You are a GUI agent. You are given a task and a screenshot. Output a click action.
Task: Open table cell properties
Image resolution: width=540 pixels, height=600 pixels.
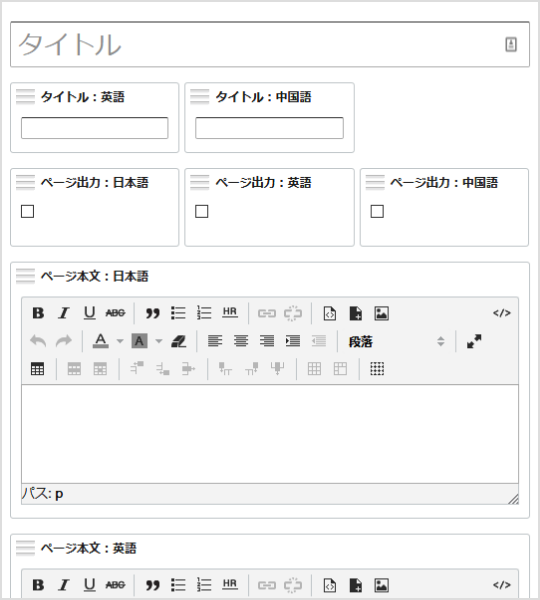tap(100, 369)
